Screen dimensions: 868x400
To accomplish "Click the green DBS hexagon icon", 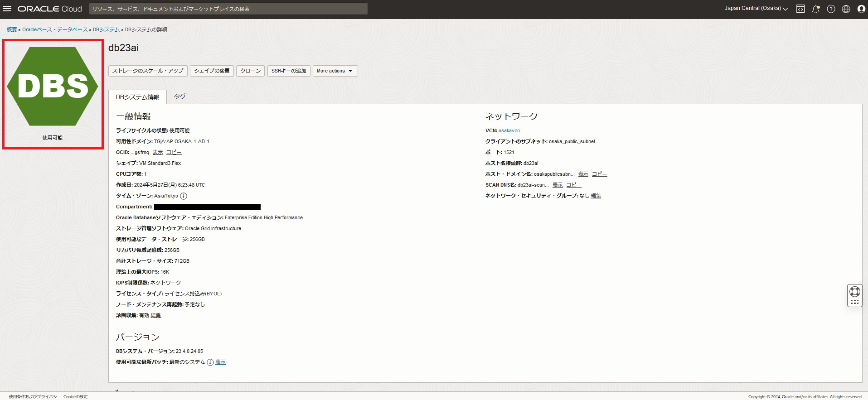I will [53, 87].
